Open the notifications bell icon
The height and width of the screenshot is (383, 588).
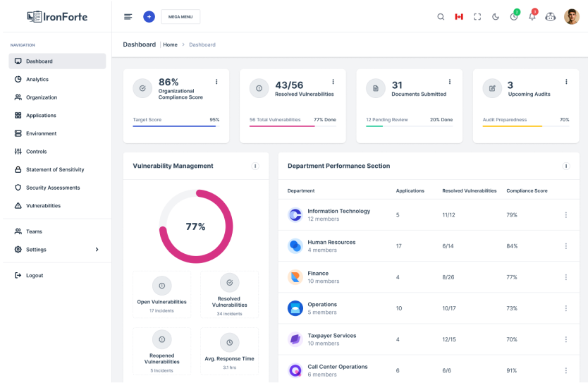(532, 17)
